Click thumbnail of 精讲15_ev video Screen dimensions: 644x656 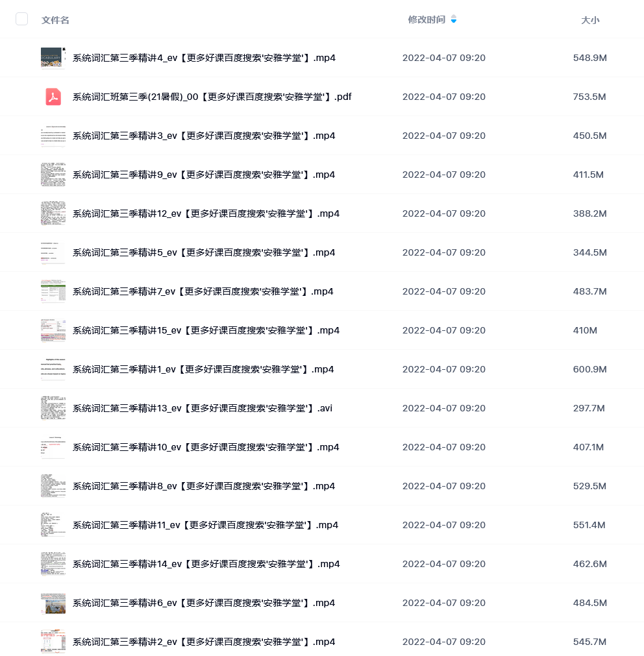(53, 330)
